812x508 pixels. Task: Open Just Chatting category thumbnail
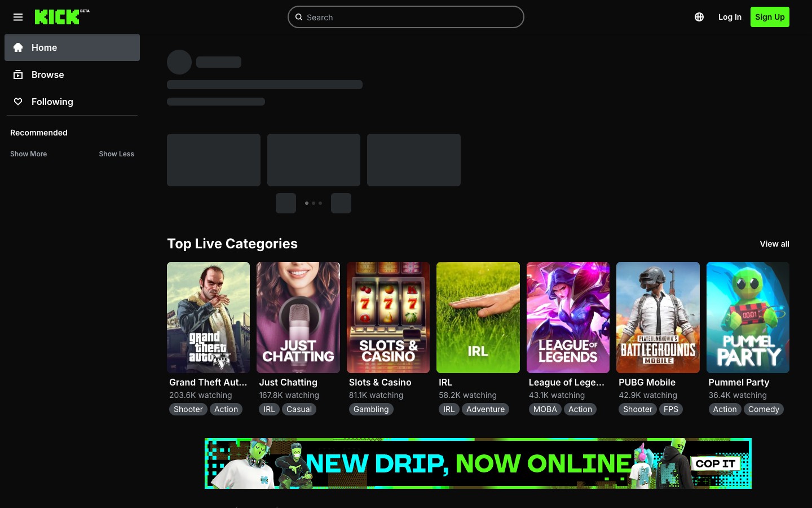298,317
